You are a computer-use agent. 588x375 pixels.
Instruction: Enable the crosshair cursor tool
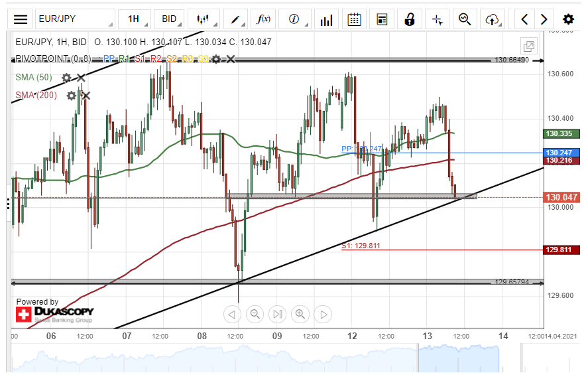pos(438,19)
